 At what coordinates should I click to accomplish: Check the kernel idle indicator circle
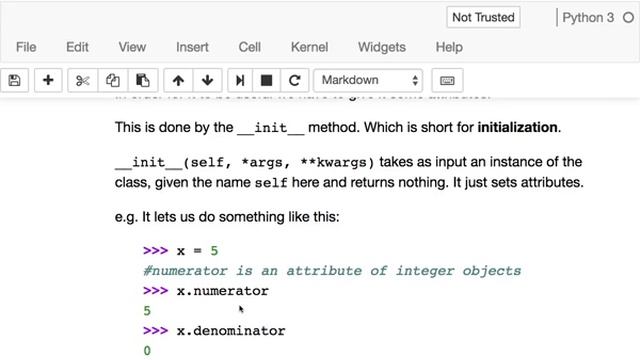(x=629, y=18)
